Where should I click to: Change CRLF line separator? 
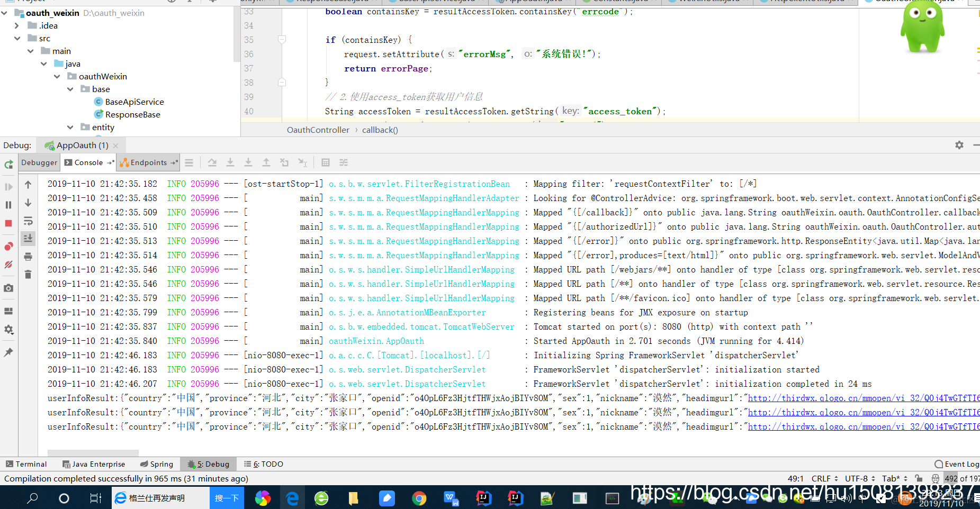click(824, 478)
